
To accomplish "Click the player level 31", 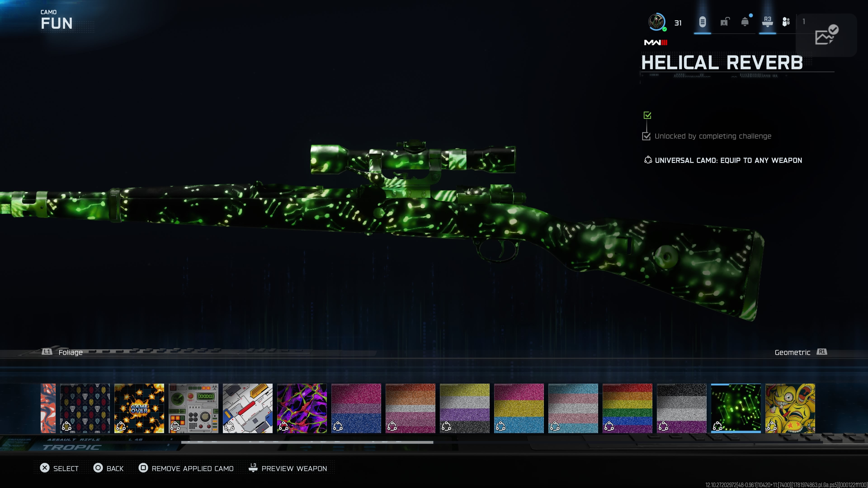I will tap(678, 23).
